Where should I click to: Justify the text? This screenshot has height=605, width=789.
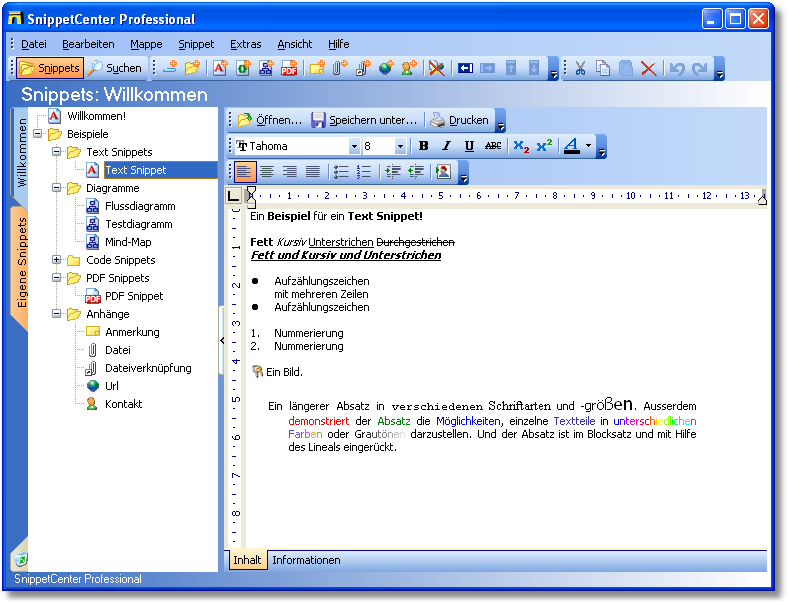coord(313,172)
